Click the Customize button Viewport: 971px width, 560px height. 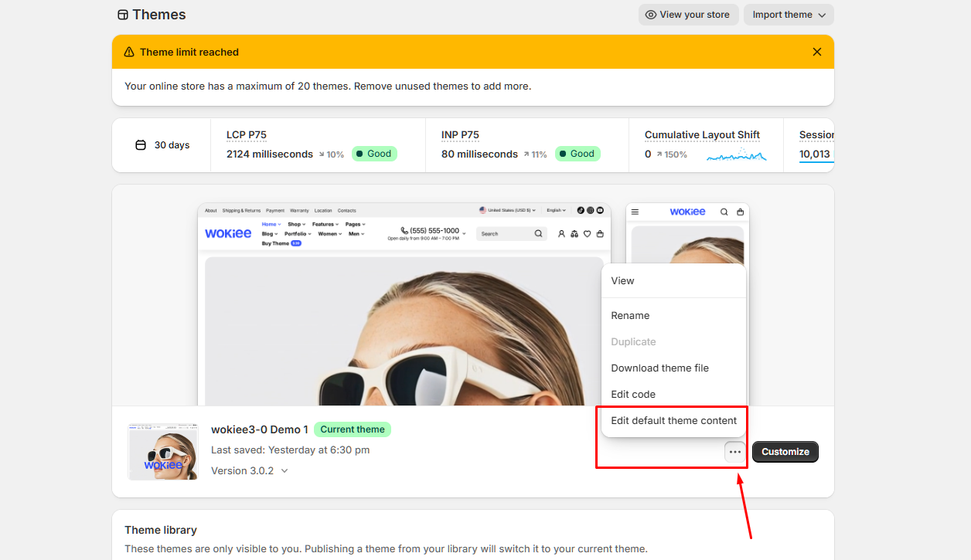click(785, 452)
